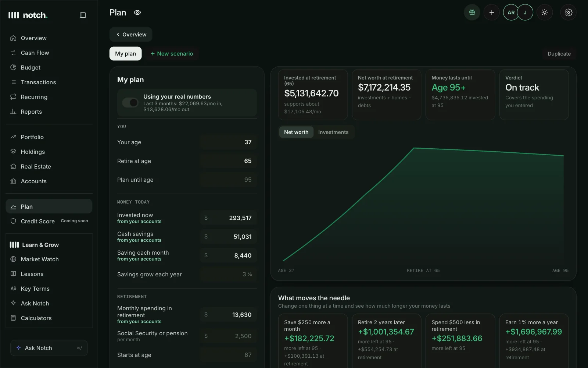Open the Transactions sidebar icon
The width and height of the screenshot is (588, 368).
(x=13, y=82)
